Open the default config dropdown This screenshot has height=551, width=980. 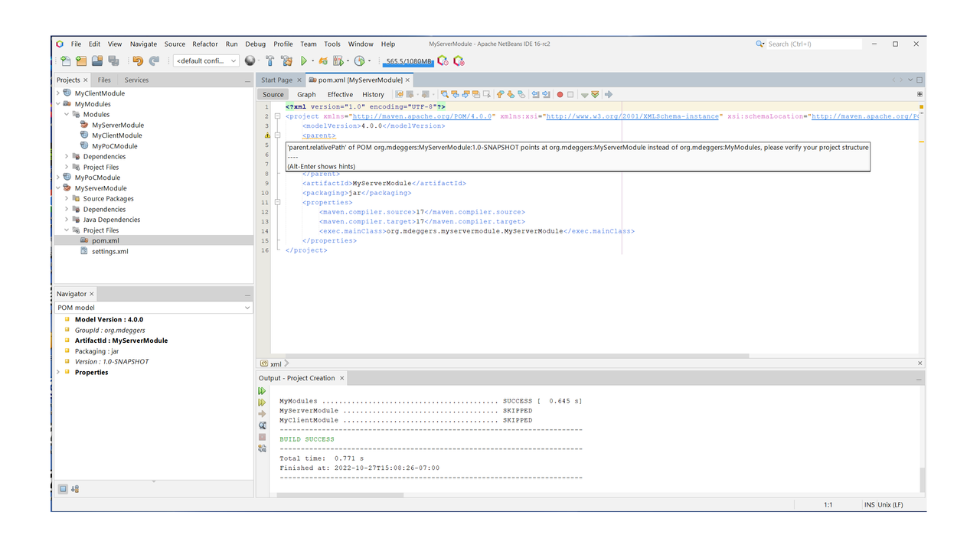pos(206,60)
